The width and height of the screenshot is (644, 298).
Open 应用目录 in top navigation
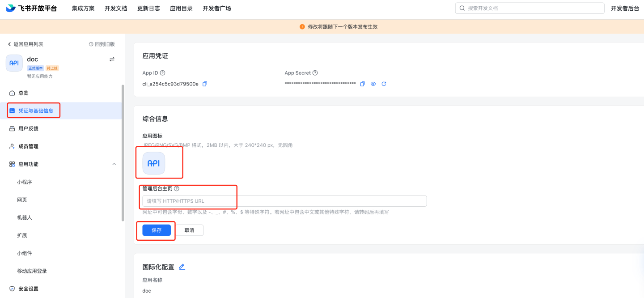pyautogui.click(x=181, y=8)
